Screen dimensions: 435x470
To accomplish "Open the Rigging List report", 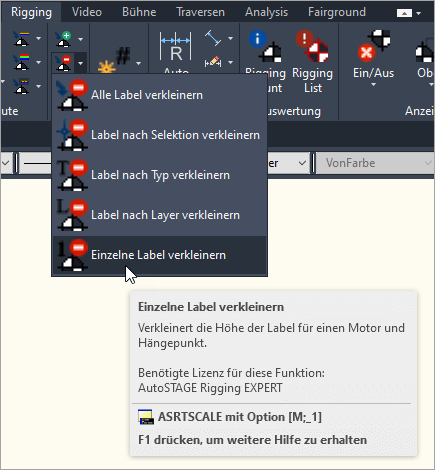I will (312, 62).
